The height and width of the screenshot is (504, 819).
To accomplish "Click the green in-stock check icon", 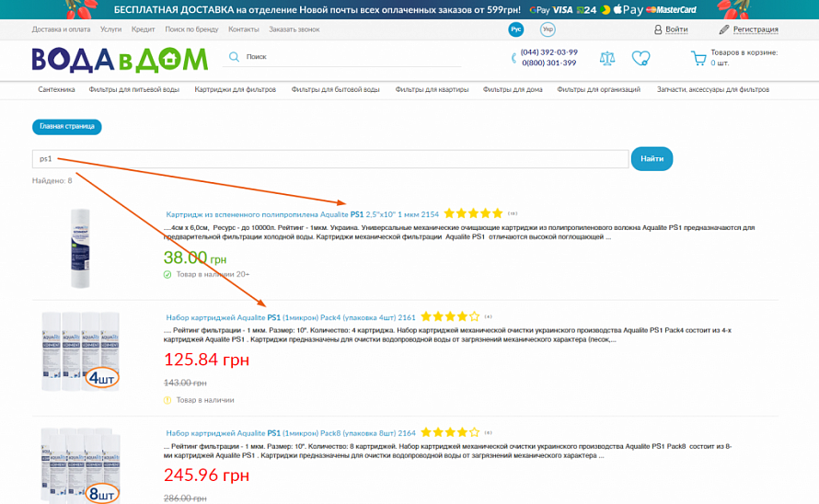I will pyautogui.click(x=167, y=275).
